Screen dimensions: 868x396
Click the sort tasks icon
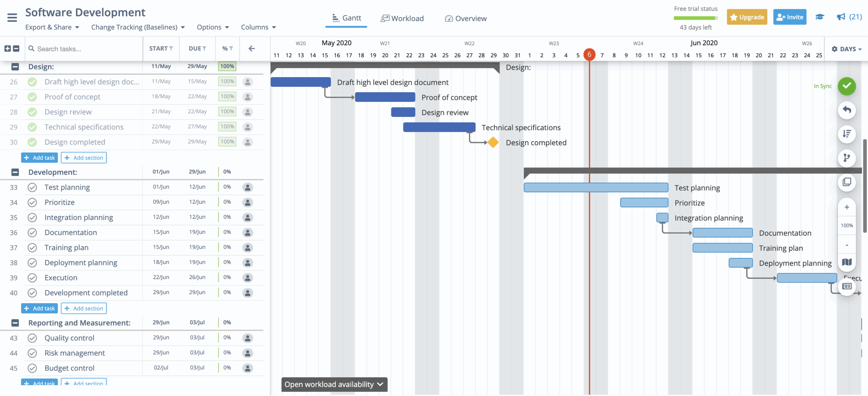click(x=847, y=134)
